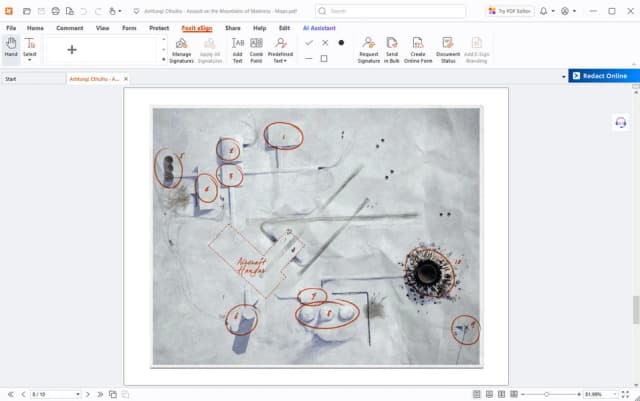This screenshot has width=640, height=401.
Task: Open the AI Assistant tab
Action: (319, 28)
